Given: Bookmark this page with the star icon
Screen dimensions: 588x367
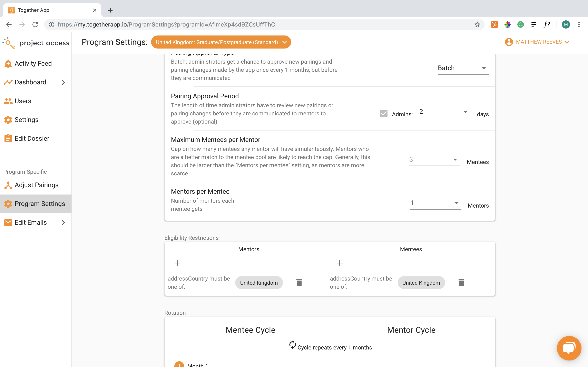Looking at the screenshot, I should pyautogui.click(x=477, y=24).
